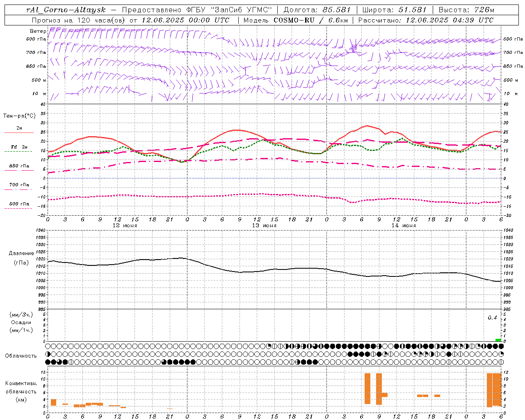
Task: Click the first orange convective cloud bar on 12 июня
Action: 53,402
